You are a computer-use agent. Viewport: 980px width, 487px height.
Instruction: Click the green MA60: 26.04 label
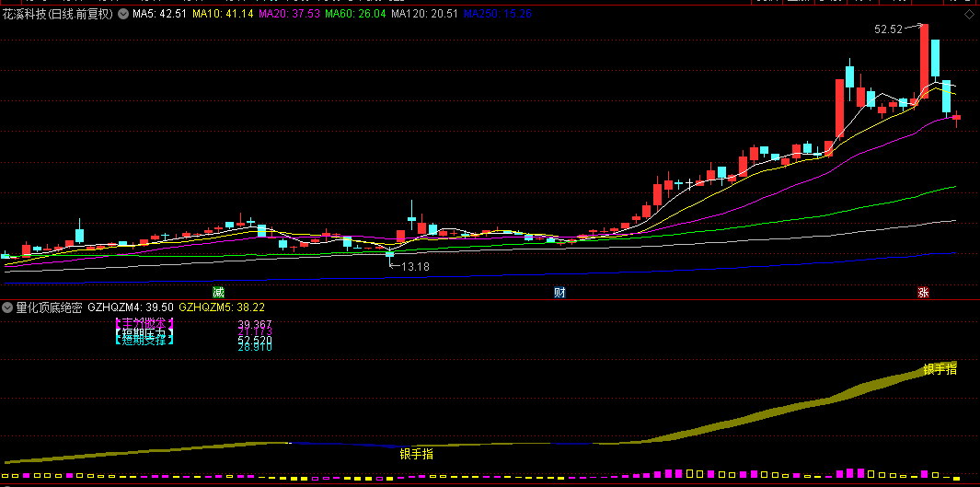(355, 14)
